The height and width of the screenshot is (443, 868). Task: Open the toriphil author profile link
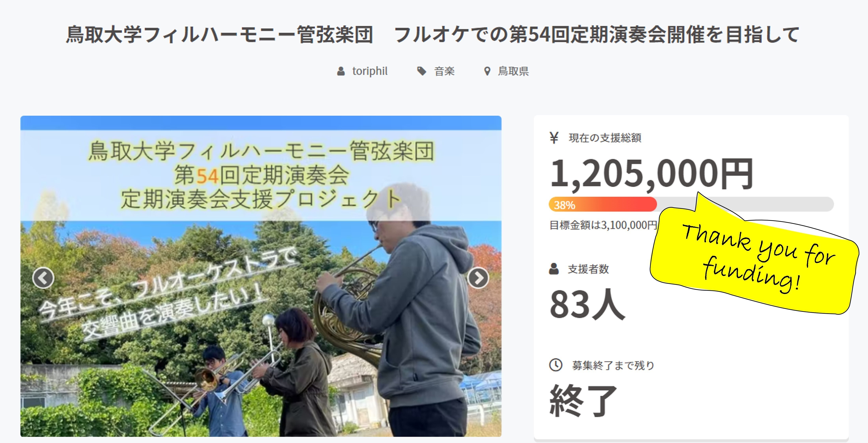pyautogui.click(x=370, y=71)
